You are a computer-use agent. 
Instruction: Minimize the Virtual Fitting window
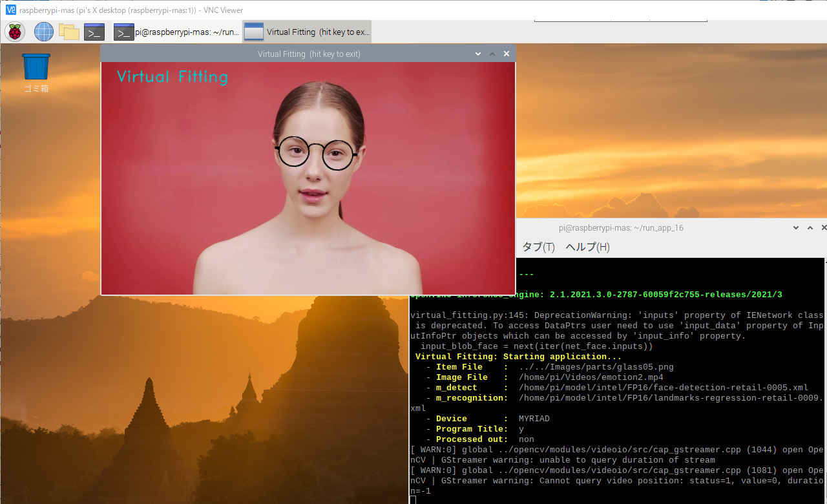click(x=478, y=54)
